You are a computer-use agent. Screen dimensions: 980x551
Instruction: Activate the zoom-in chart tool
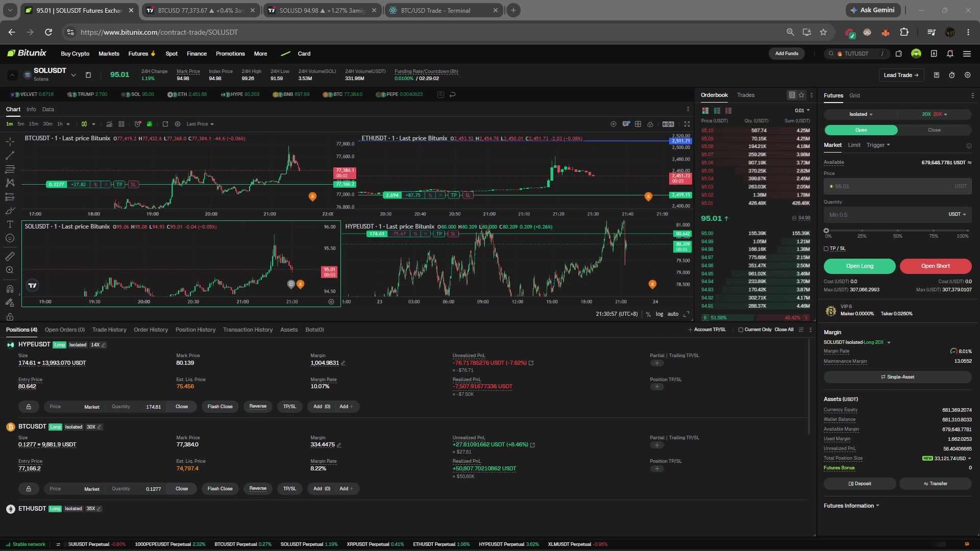point(10,270)
